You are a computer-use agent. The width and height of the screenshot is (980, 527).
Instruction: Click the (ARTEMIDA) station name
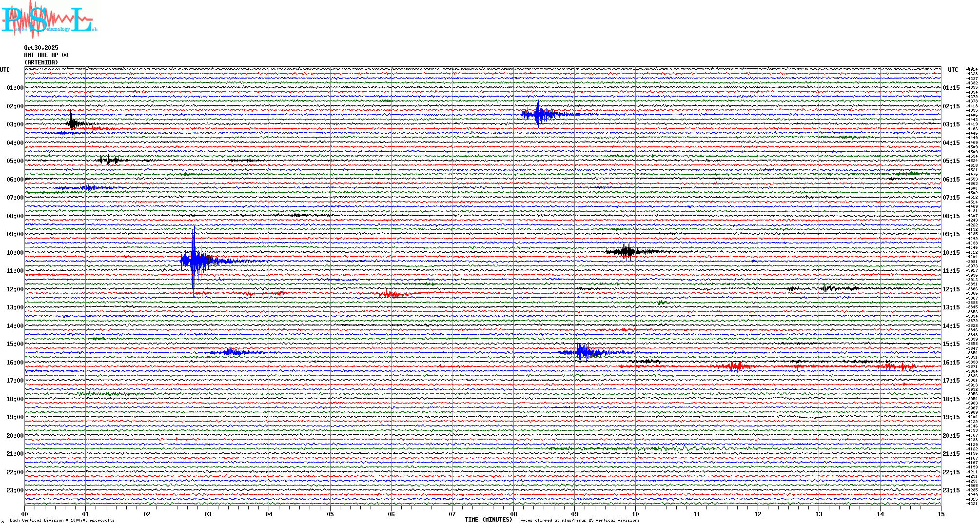coord(41,62)
